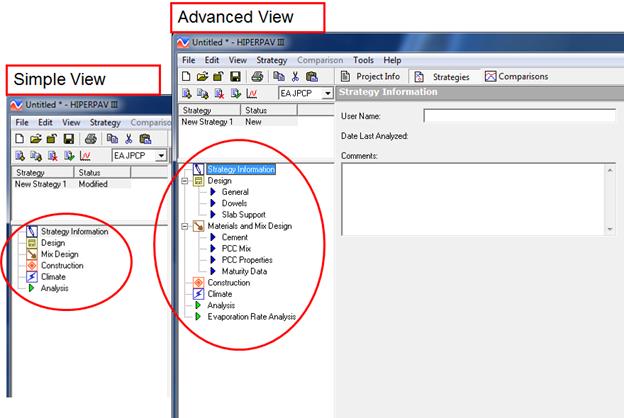The width and height of the screenshot is (624, 418).
Task: Click Open folder icon in Simple View toolbar
Action: 35,139
